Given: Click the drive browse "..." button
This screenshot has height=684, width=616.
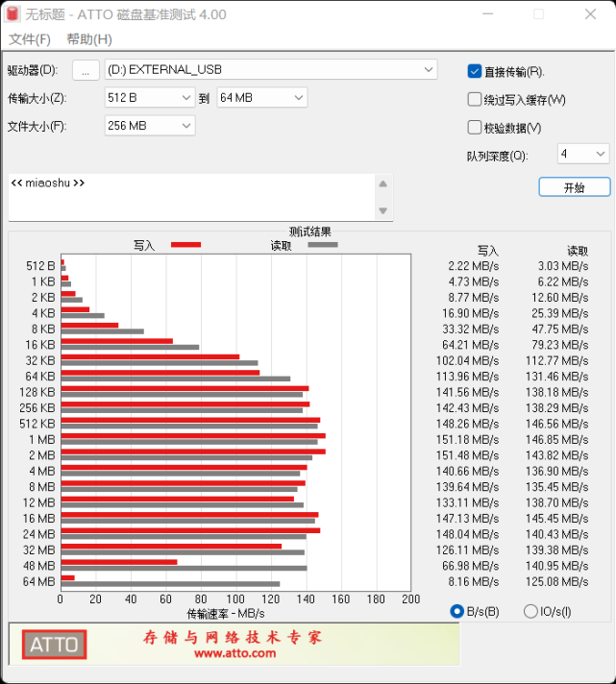Looking at the screenshot, I should click(x=86, y=70).
